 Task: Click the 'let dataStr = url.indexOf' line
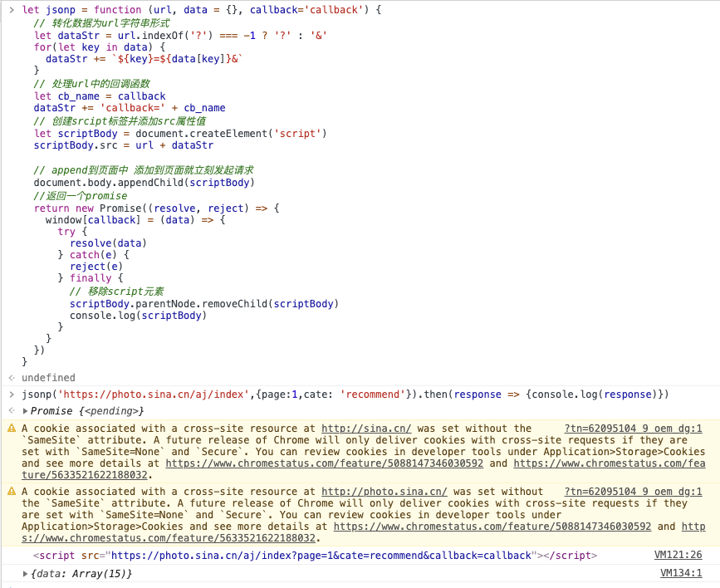(180, 36)
